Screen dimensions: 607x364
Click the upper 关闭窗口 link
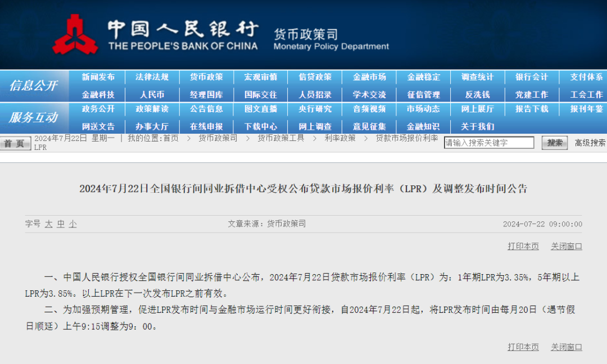567,246
